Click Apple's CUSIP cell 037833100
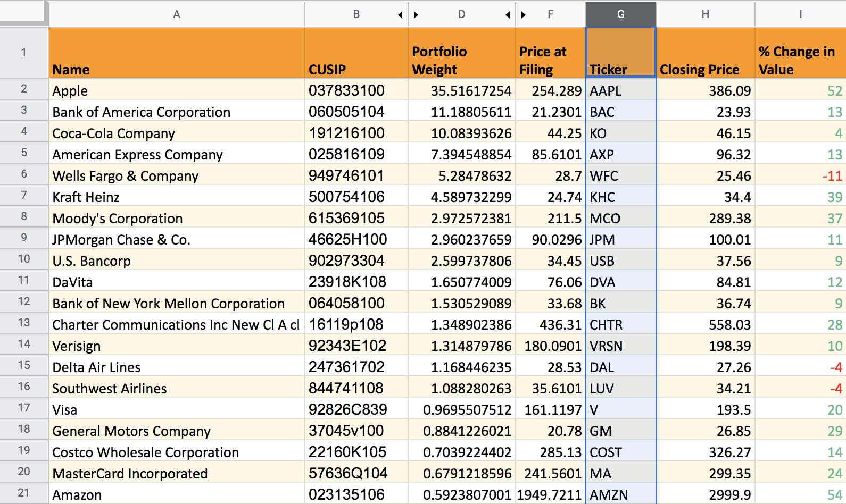Screen dimensions: 846x504 coord(356,90)
